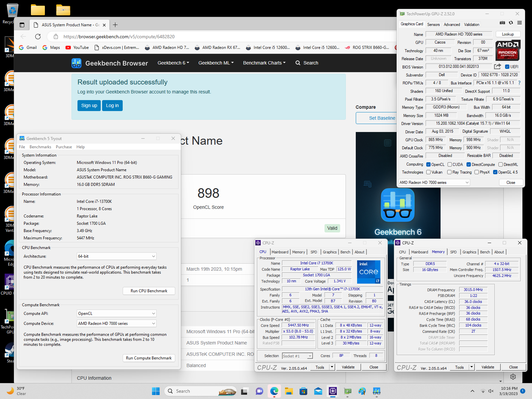Expand the Geekbench ML nav menu
This screenshot has height=399, width=532.
point(216,63)
